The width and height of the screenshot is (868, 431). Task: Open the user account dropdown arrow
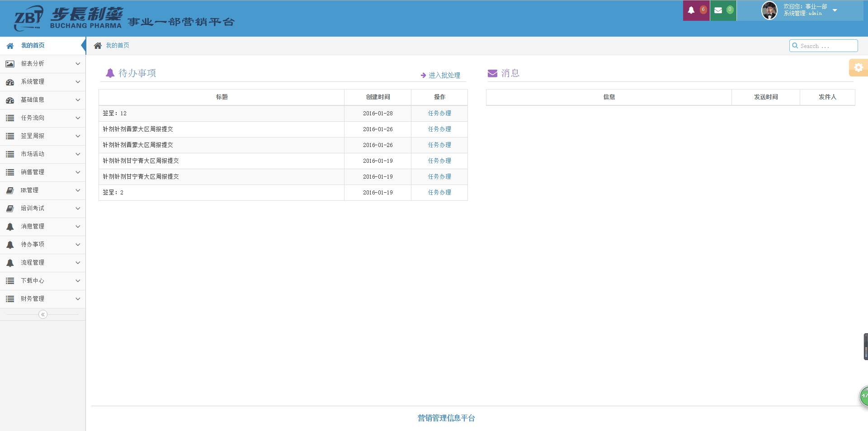click(x=835, y=10)
